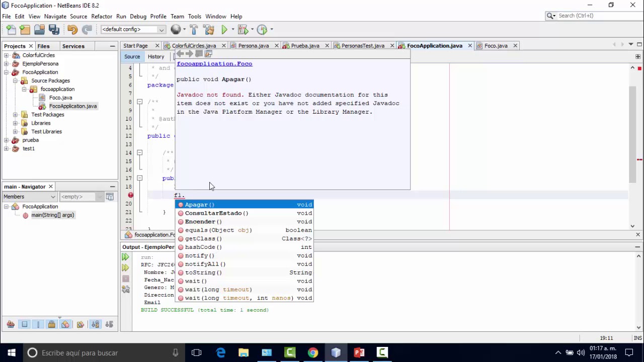
Task: Click Re-run icon in Output panel
Action: pyautogui.click(x=125, y=257)
